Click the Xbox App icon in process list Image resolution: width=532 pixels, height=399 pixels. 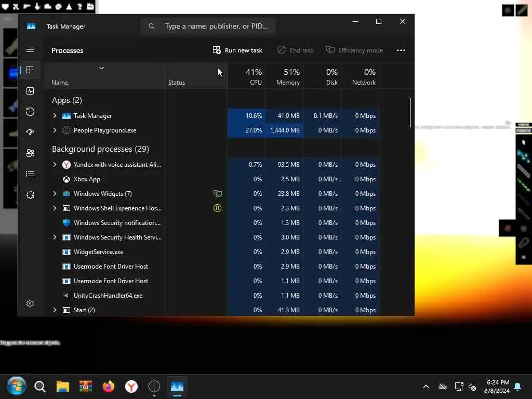tap(66, 179)
